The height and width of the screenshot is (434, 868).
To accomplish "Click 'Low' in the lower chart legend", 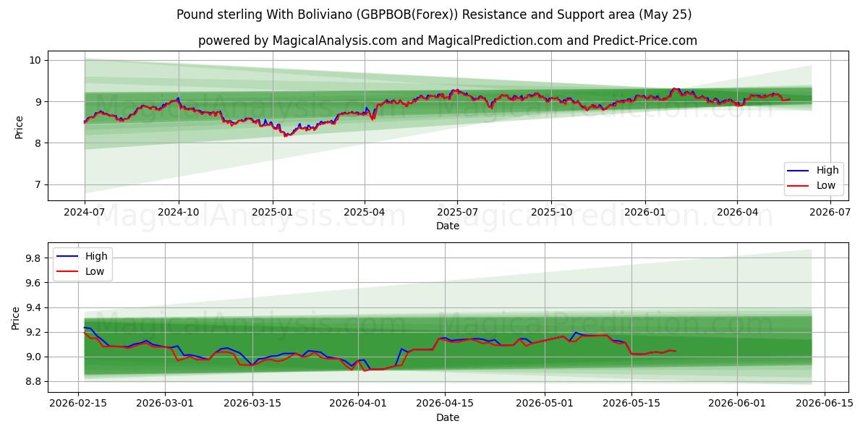I will tap(95, 271).
